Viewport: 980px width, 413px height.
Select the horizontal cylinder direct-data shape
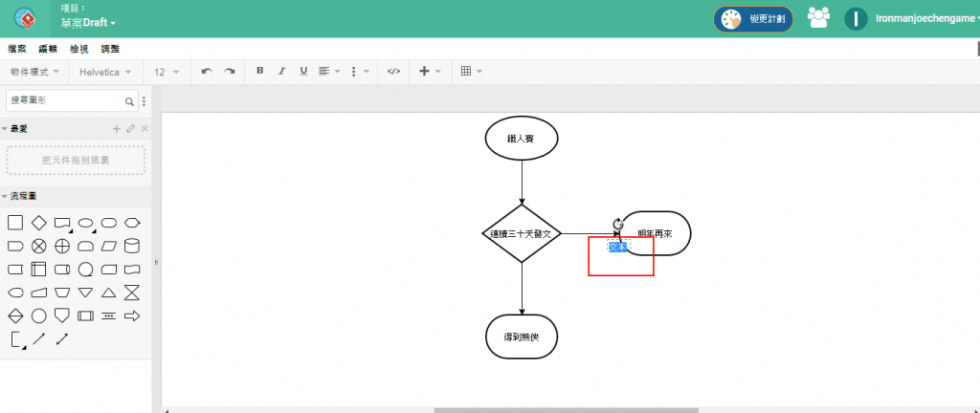point(62,270)
